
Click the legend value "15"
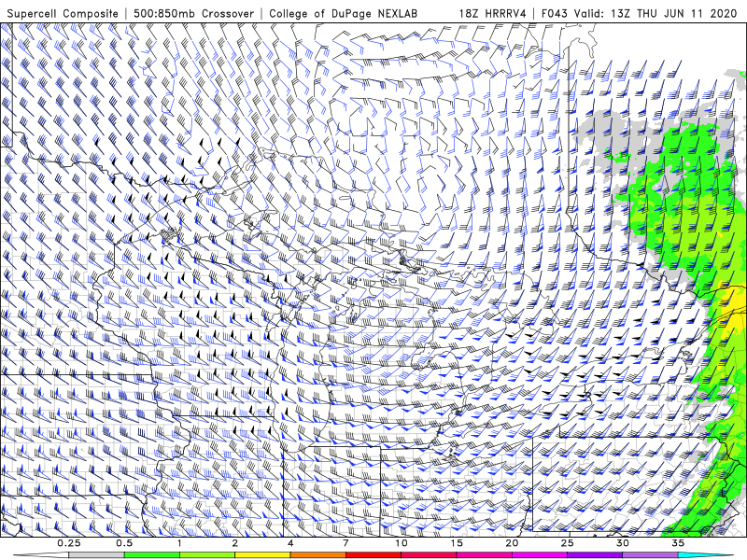(457, 543)
